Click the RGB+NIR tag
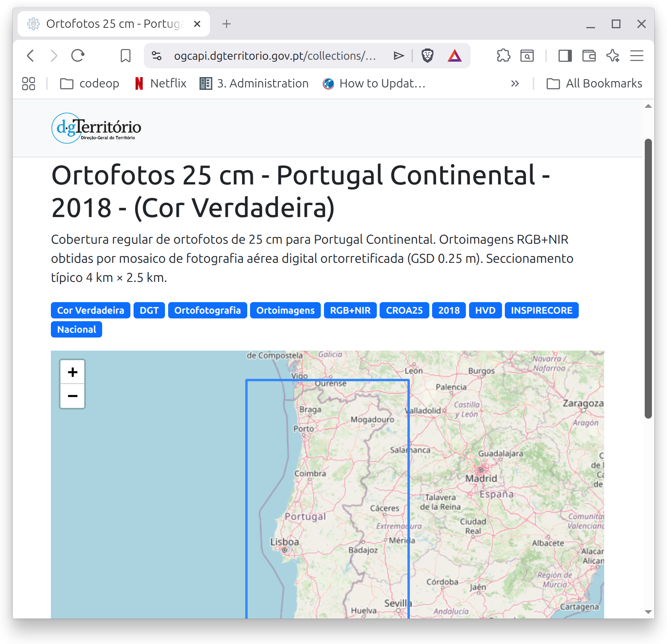 350,310
